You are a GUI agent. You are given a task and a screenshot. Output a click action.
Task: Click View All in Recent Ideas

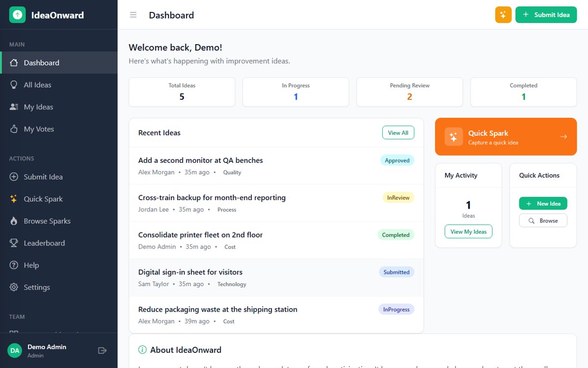[398, 133]
